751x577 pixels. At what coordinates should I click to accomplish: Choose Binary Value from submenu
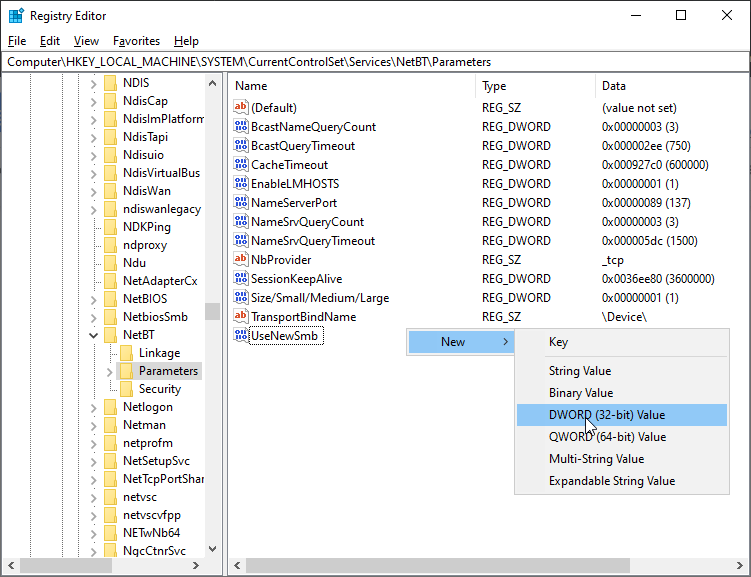[x=622, y=393]
